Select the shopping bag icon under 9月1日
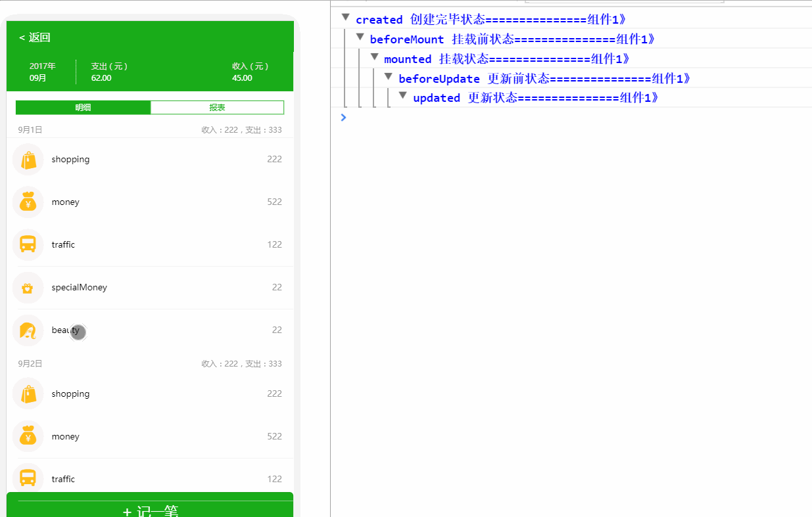Image resolution: width=812 pixels, height=517 pixels. [28, 159]
